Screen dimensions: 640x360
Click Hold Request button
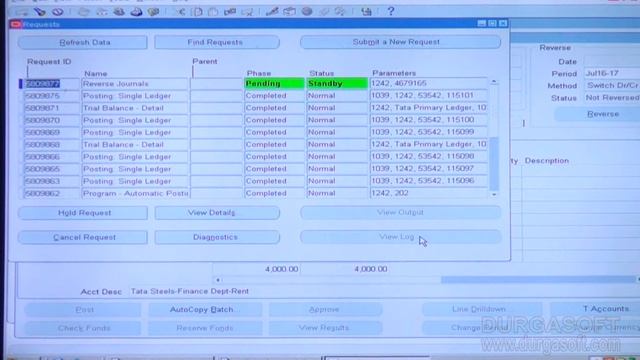(x=82, y=213)
